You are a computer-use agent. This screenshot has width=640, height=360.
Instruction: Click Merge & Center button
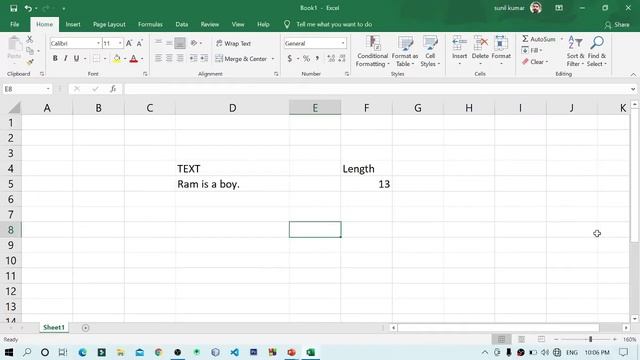click(242, 59)
